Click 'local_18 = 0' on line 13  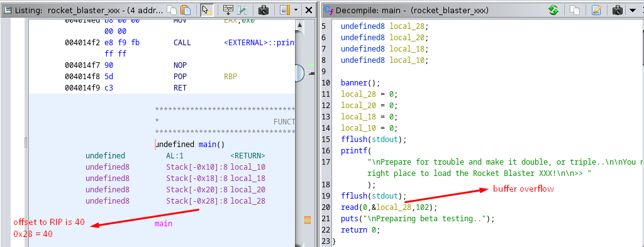369,116
